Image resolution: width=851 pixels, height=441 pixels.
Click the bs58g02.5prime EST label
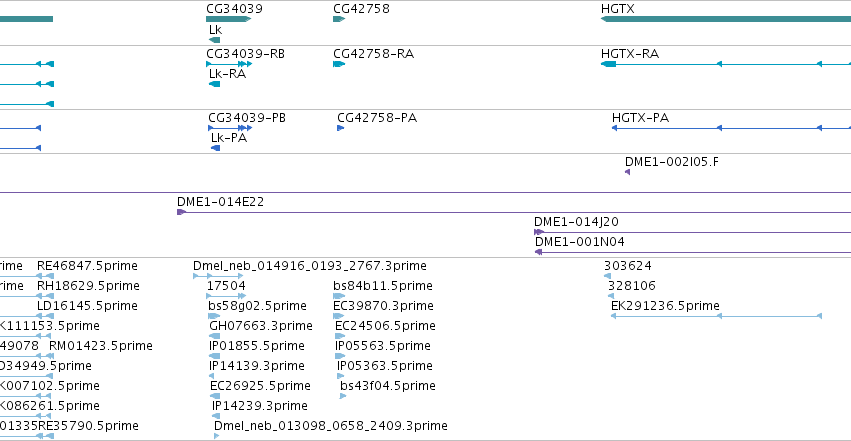257,306
